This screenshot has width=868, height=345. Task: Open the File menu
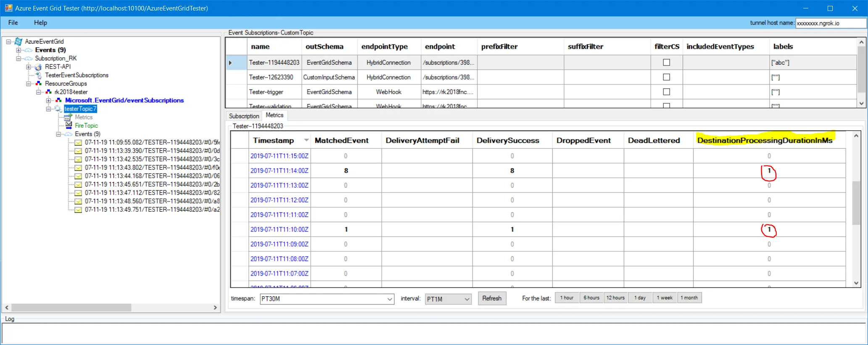(13, 23)
